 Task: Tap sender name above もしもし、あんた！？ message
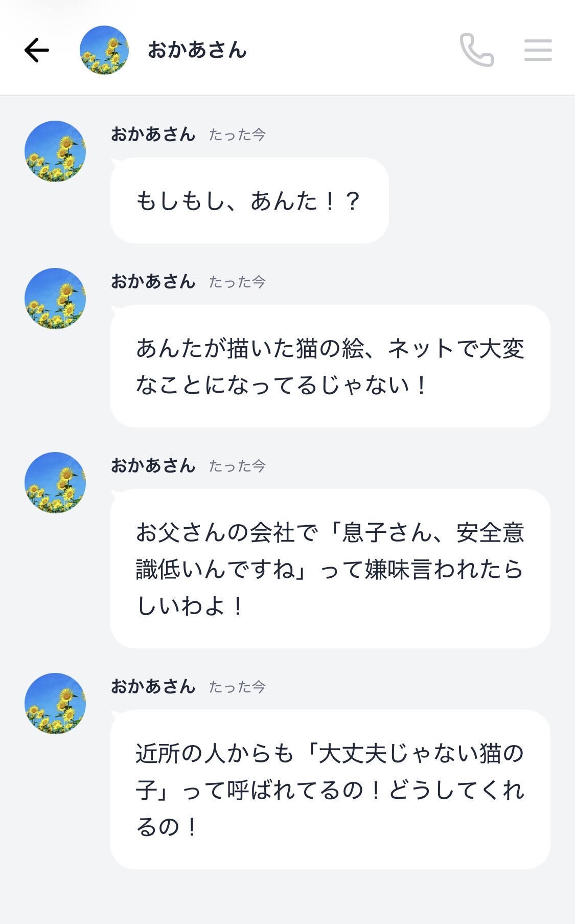[153, 134]
